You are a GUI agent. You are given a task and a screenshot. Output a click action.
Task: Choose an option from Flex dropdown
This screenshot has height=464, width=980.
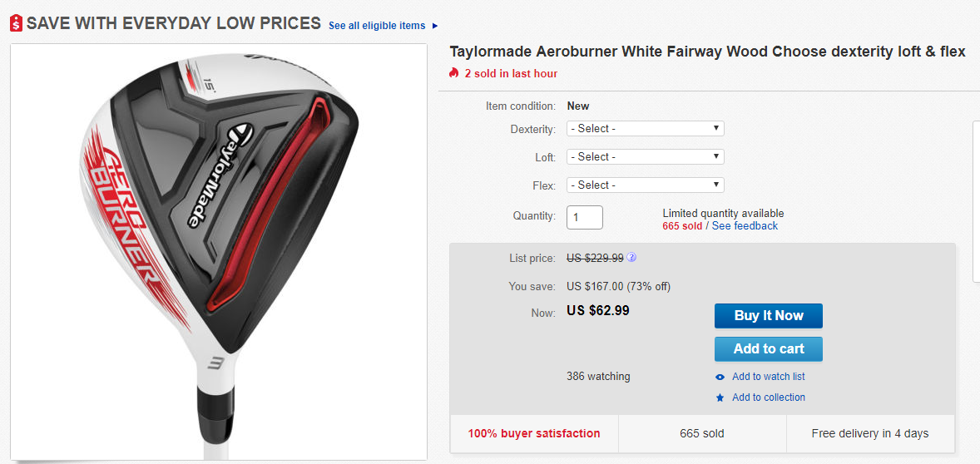645,185
